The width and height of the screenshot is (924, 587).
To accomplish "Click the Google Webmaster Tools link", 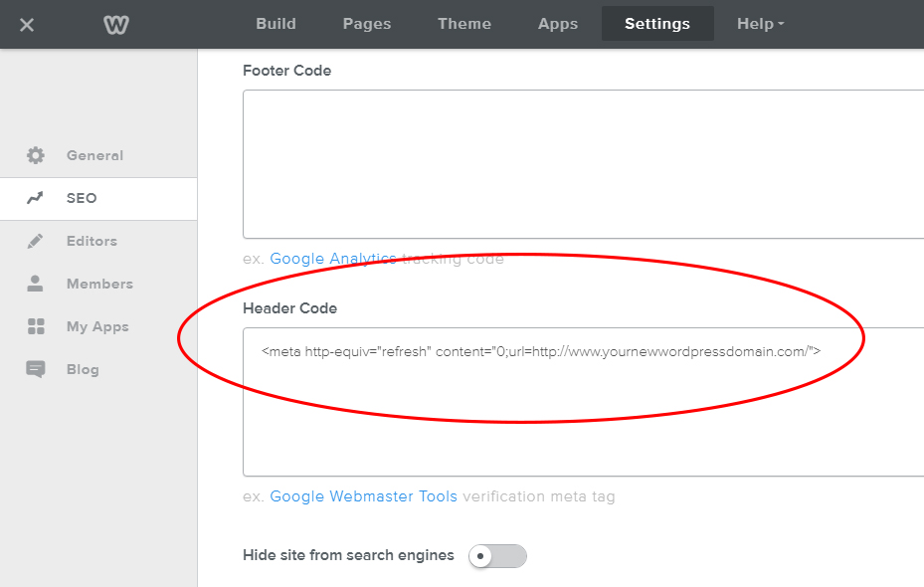I will coord(363,495).
